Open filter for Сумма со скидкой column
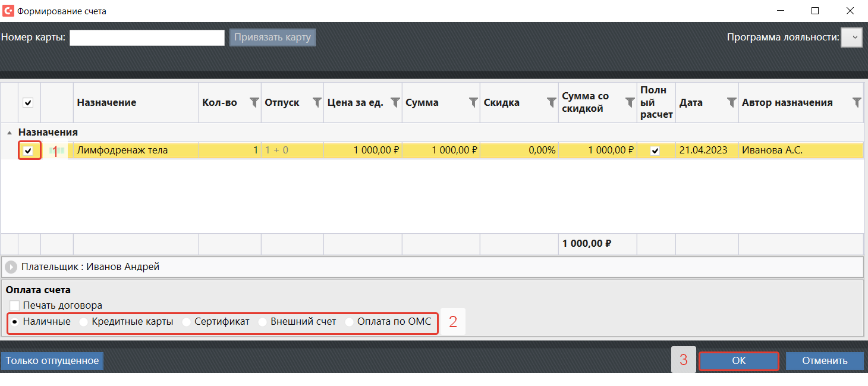The width and height of the screenshot is (868, 386). (x=630, y=102)
